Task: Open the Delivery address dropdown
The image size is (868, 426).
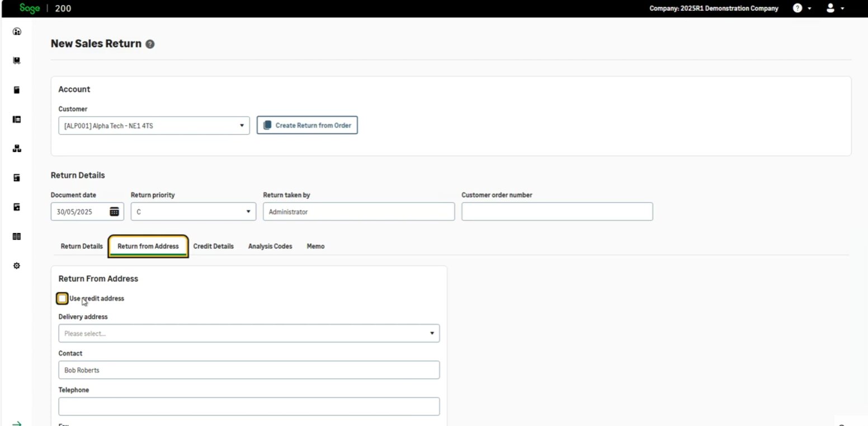Action: point(249,334)
